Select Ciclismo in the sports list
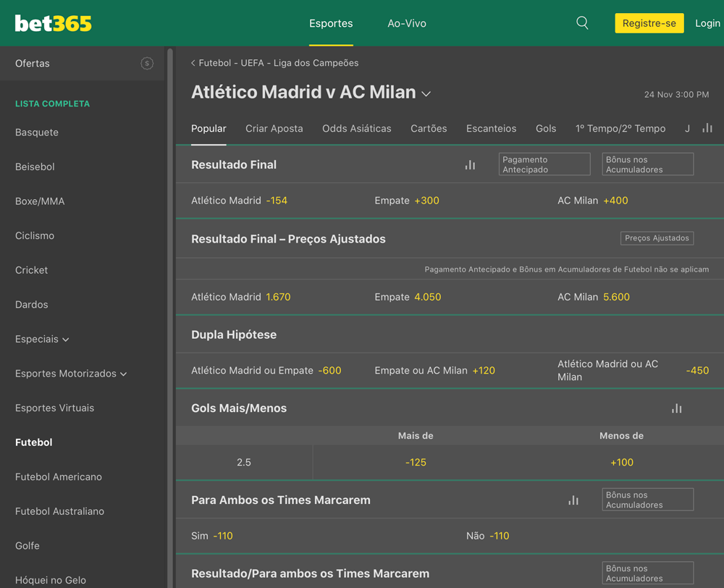 (x=35, y=235)
